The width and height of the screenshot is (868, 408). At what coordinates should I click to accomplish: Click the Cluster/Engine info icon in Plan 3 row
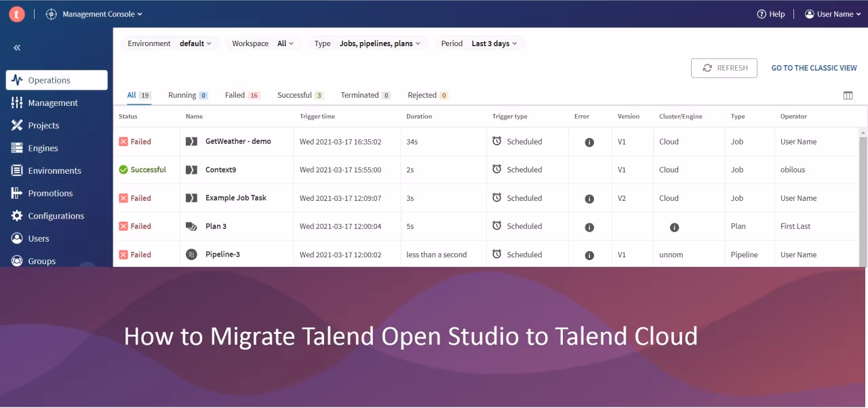coord(674,227)
